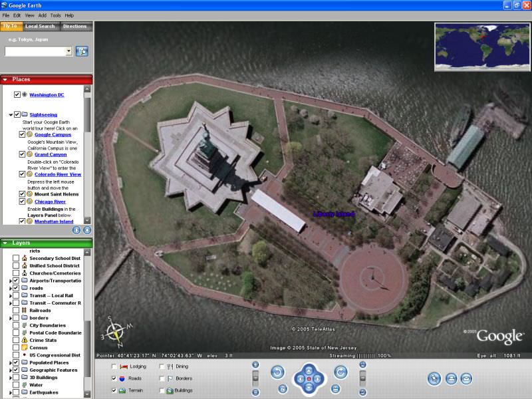Expand the Populated Places folder
The width and height of the screenshot is (532, 399).
tap(11, 362)
